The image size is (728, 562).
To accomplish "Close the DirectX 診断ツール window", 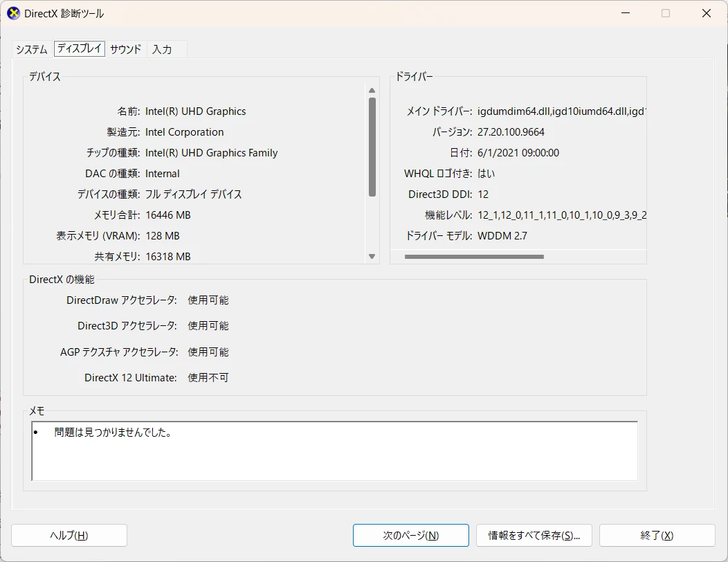I will 706,13.
